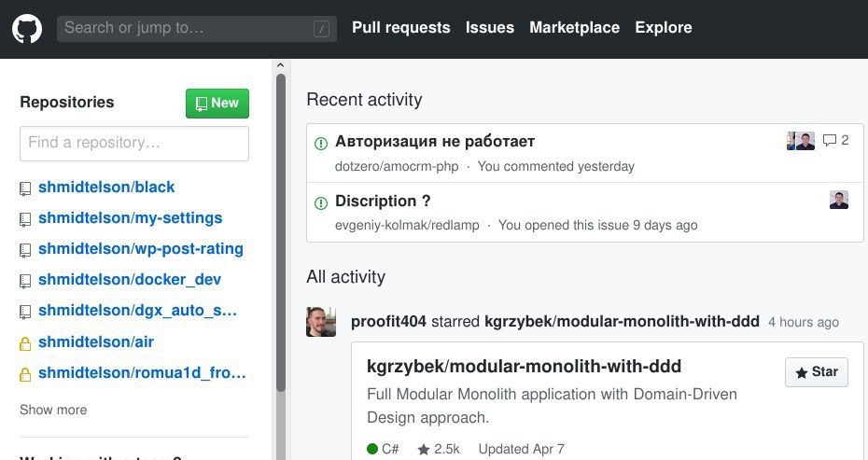Open the shmidtelson/my-settings repository
868x460 pixels.
click(x=130, y=218)
